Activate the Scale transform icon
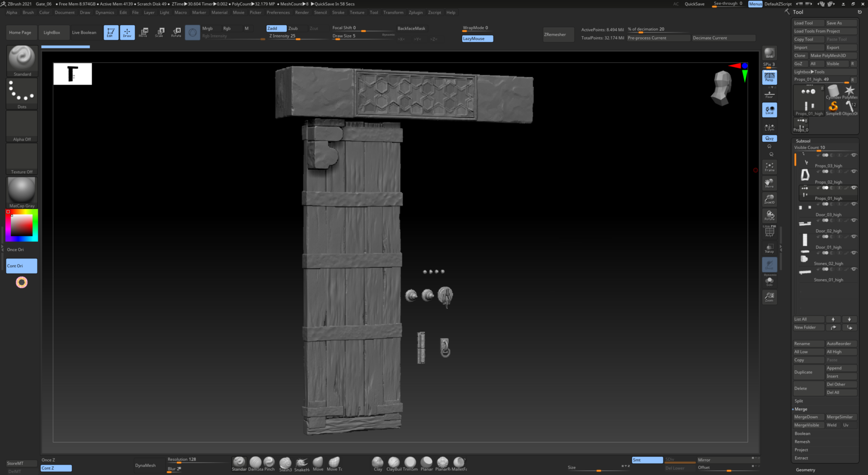The image size is (868, 475). click(160, 32)
